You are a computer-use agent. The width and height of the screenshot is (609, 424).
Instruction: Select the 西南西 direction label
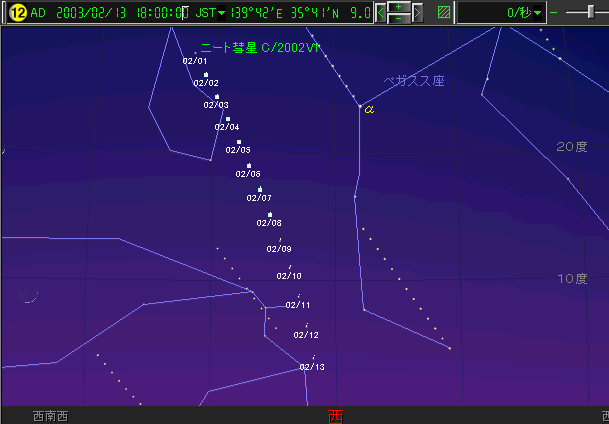click(50, 415)
